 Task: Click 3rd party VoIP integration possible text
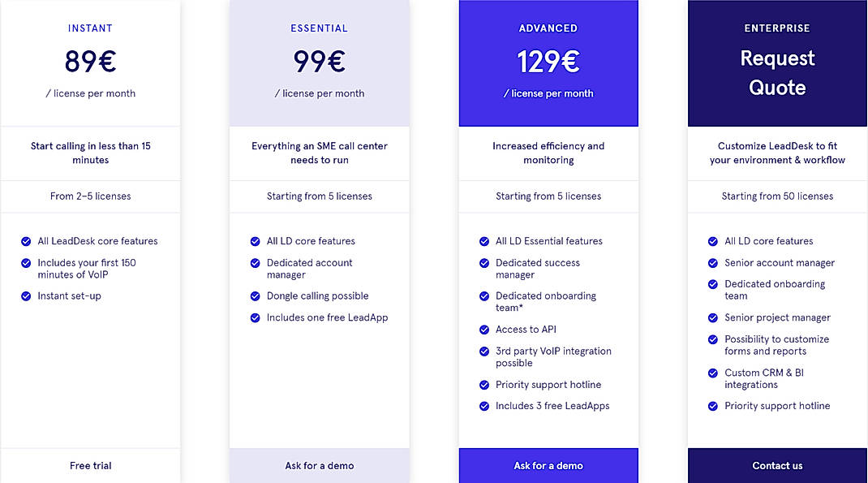(x=553, y=357)
